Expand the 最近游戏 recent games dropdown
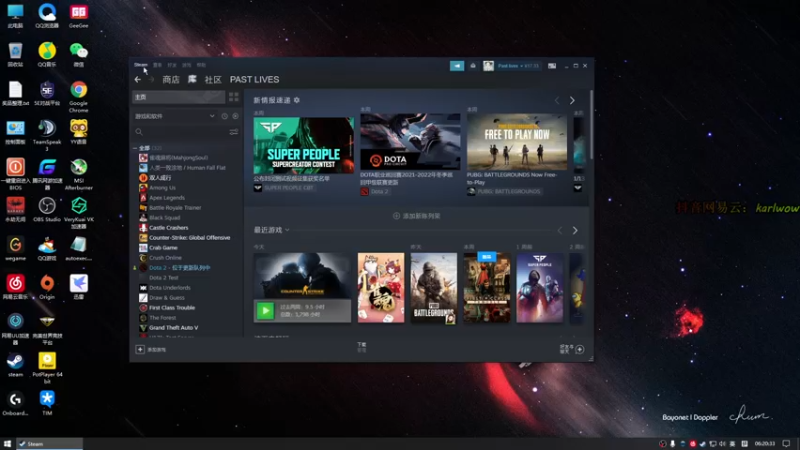Image resolution: width=800 pixels, height=450 pixels. [x=271, y=230]
